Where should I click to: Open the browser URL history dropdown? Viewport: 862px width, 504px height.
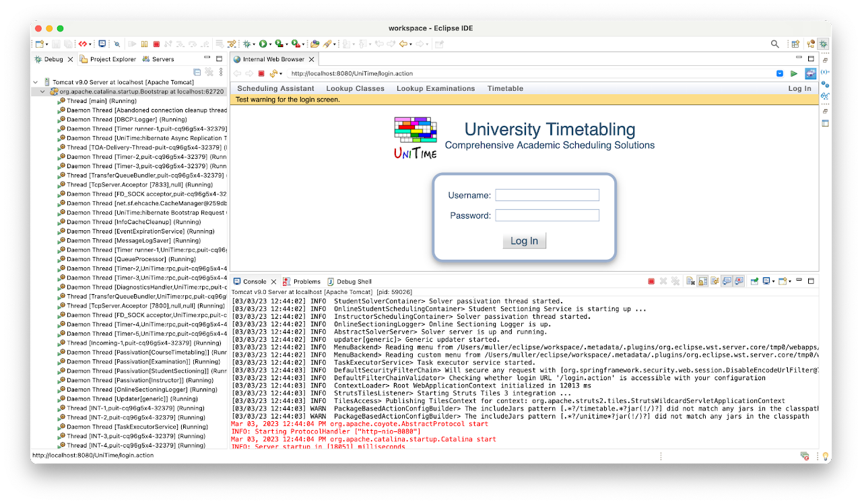[780, 73]
